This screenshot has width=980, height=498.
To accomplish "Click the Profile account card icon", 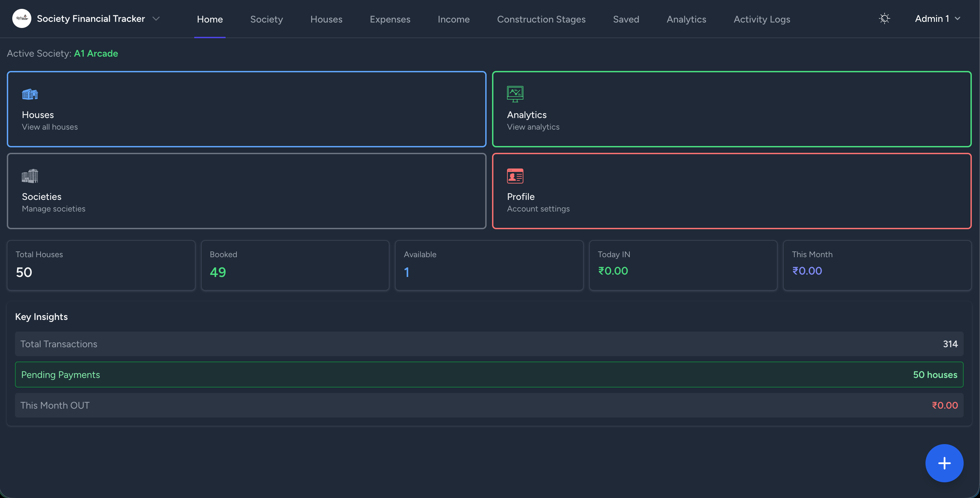I will point(515,176).
